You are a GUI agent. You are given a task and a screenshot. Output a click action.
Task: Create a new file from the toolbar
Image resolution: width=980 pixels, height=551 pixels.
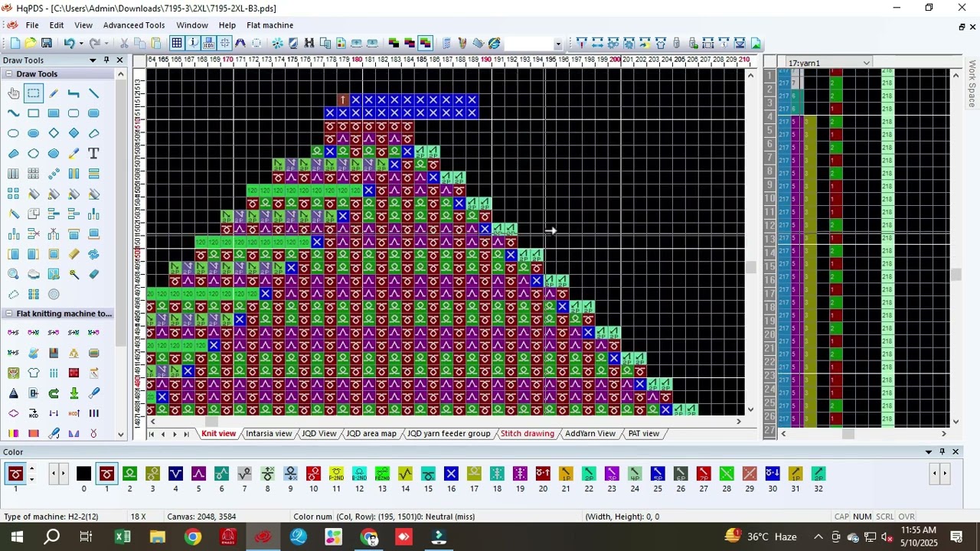click(x=15, y=44)
